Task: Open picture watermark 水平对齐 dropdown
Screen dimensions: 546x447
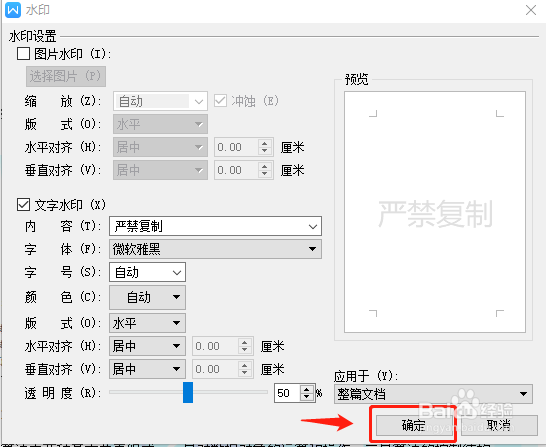Action: click(160, 147)
